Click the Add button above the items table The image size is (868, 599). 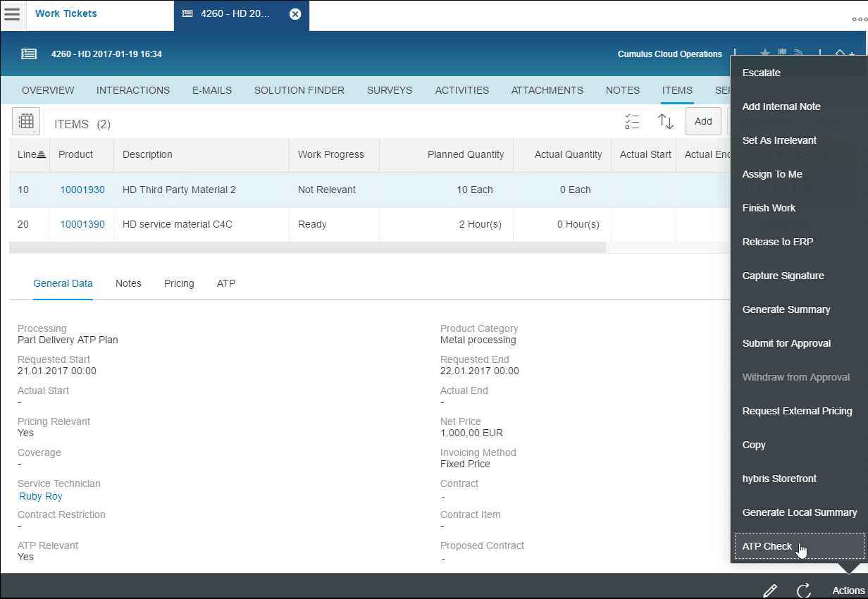(702, 121)
